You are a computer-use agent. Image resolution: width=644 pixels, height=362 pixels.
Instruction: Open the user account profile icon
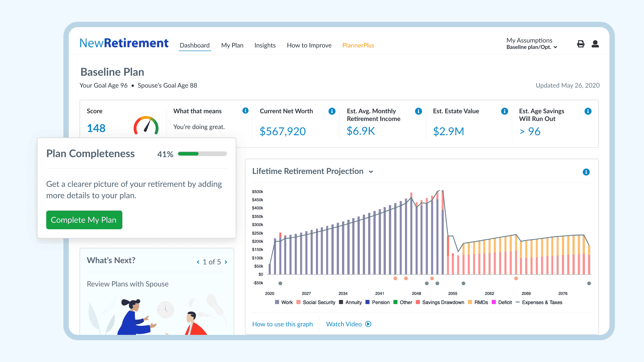point(595,44)
